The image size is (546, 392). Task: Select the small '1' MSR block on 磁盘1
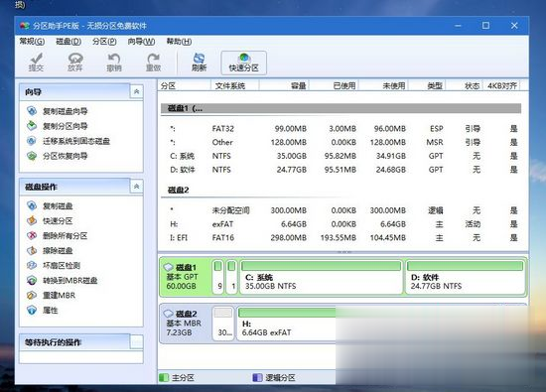(231, 277)
